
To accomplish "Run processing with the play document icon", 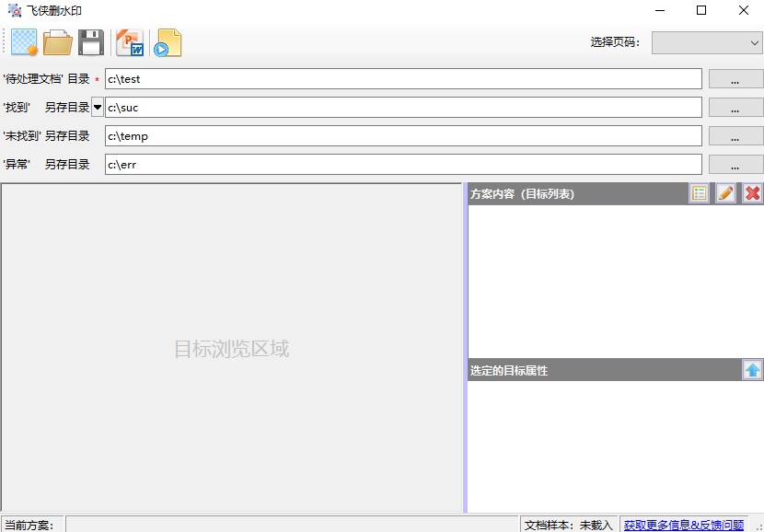I will (168, 42).
